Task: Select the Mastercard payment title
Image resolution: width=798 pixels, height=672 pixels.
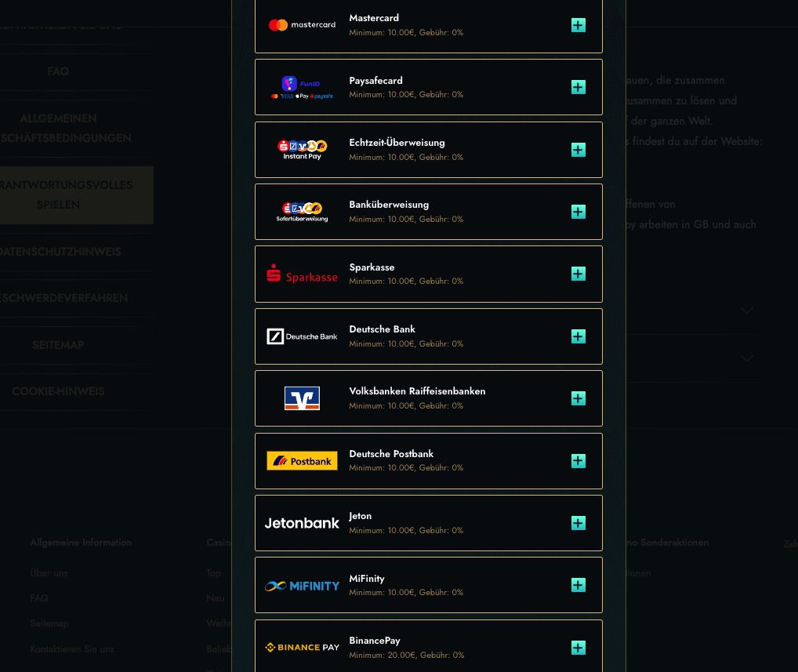Action: pos(374,18)
